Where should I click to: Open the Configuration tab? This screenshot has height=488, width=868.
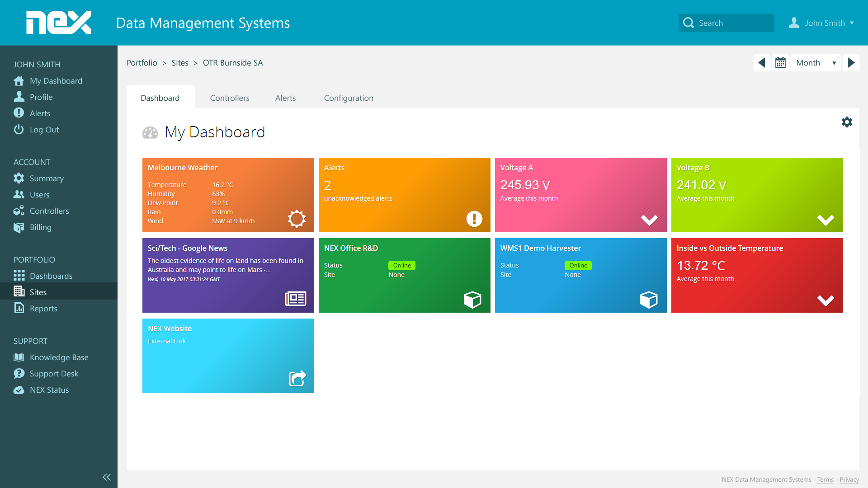pyautogui.click(x=349, y=98)
